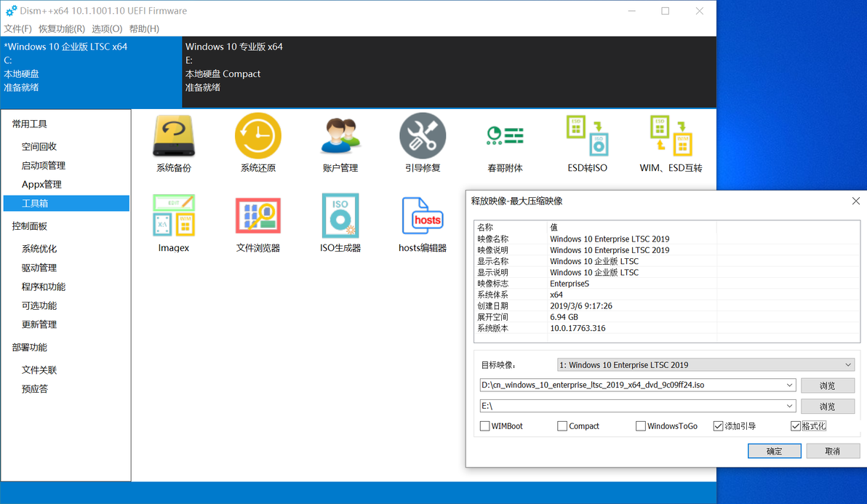Open the 恢复功能(R) menu

pyautogui.click(x=62, y=29)
